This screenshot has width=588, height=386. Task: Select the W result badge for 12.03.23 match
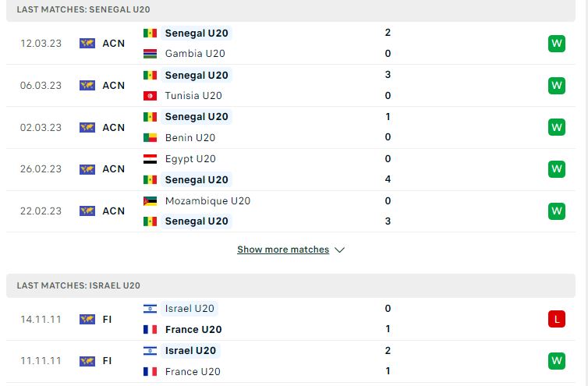point(557,44)
